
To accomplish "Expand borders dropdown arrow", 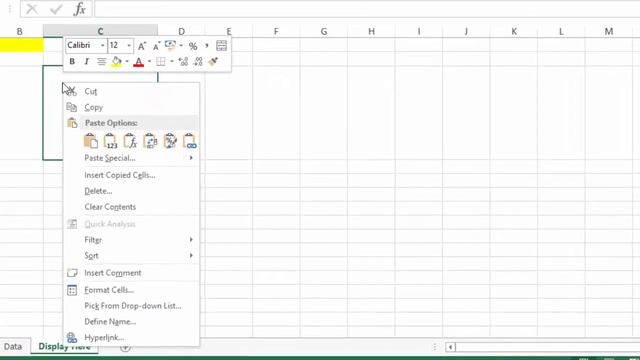I will tap(172, 62).
